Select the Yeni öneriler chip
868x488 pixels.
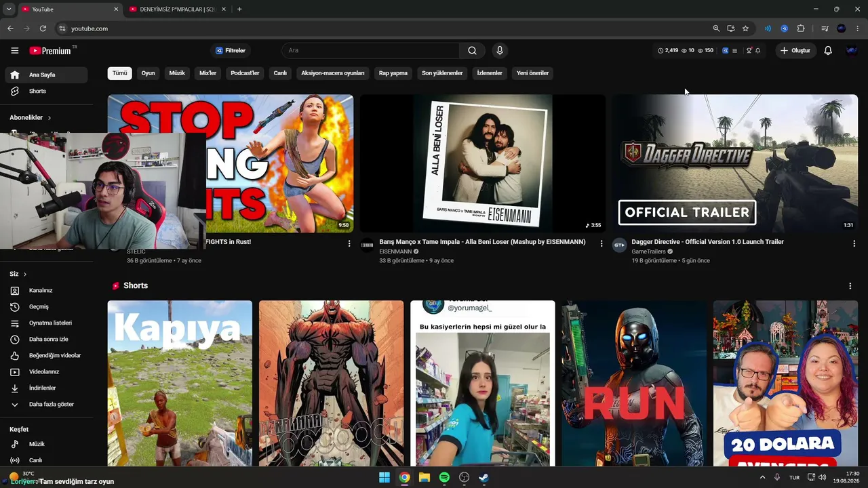click(532, 73)
